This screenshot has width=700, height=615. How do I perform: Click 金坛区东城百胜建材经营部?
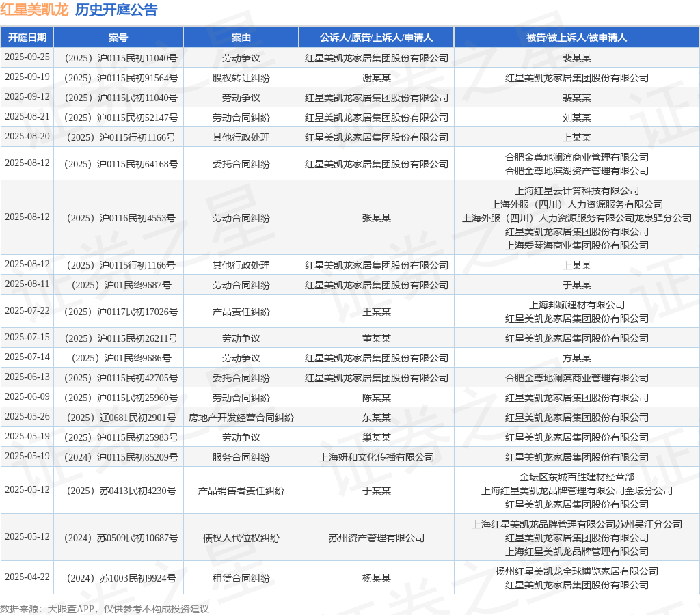coord(576,478)
